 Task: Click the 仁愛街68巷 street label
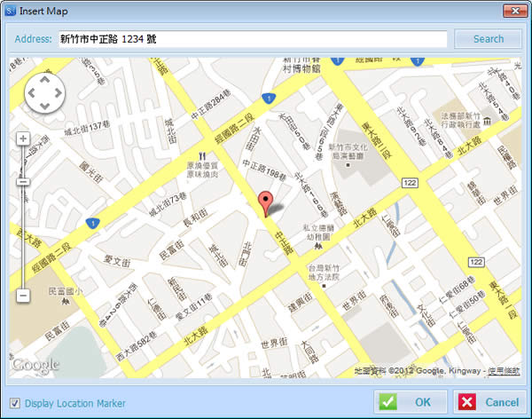coord(457,290)
